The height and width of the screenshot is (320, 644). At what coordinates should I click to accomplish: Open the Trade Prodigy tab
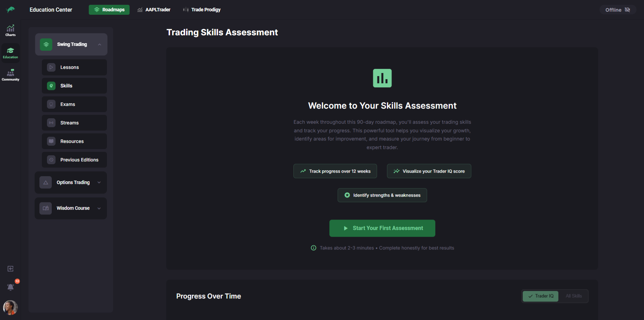tap(202, 10)
